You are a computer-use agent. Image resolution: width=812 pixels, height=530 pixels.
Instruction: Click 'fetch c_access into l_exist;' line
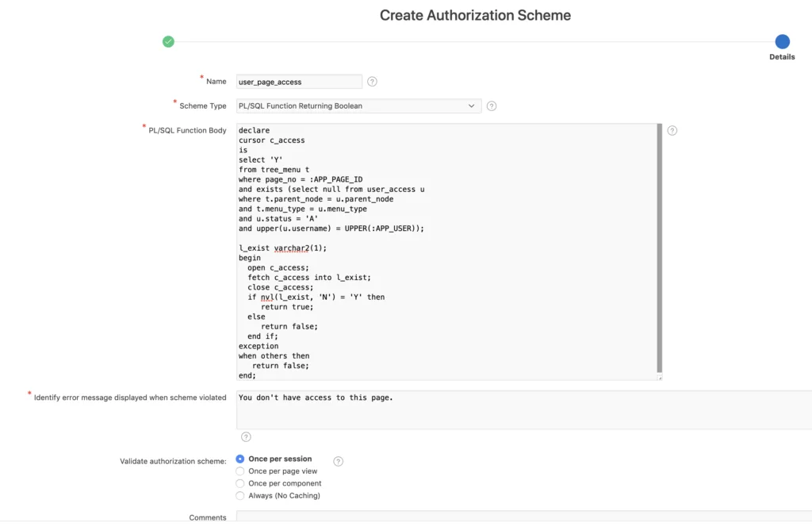(x=309, y=278)
